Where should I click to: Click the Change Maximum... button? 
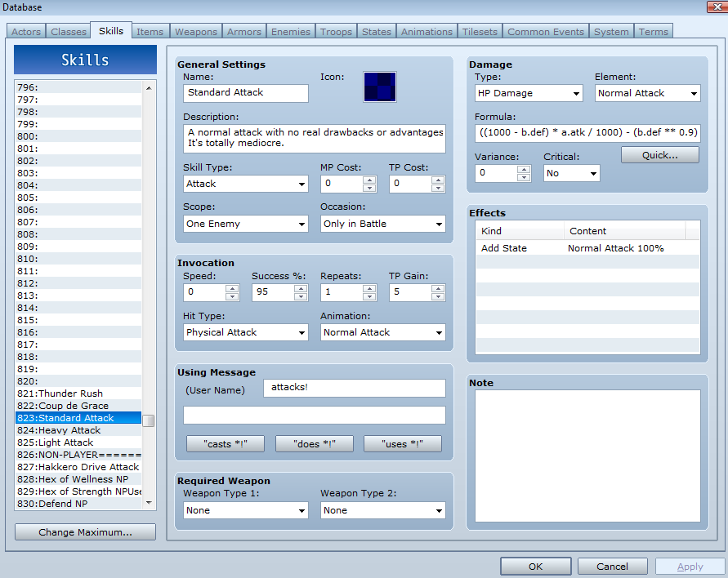[x=86, y=532]
